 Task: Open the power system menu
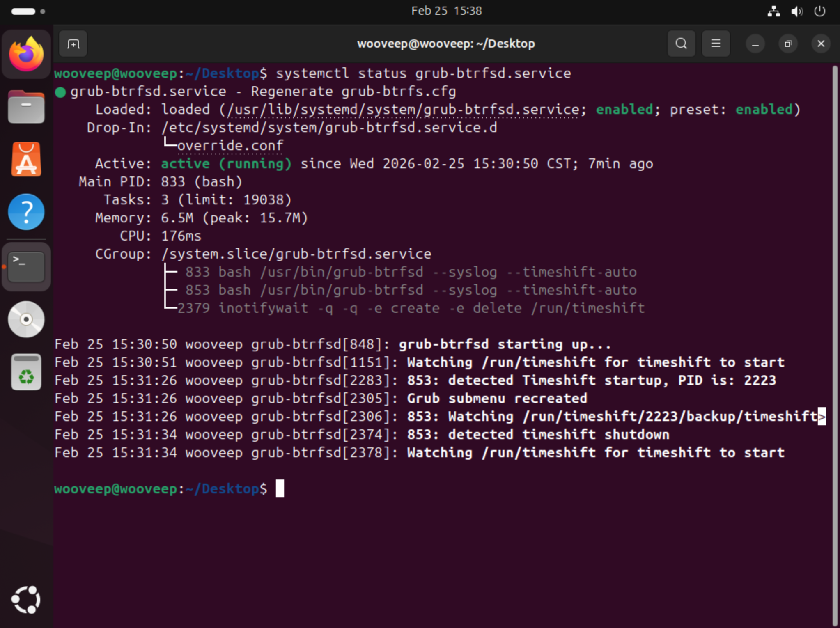pos(819,11)
